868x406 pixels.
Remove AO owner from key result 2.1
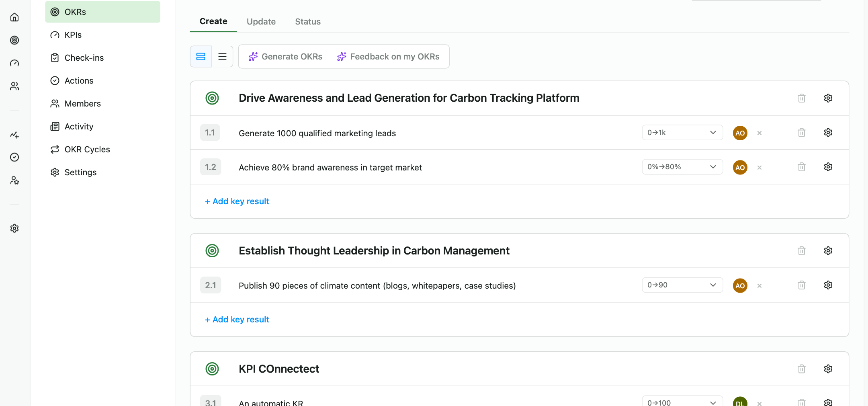[759, 286]
